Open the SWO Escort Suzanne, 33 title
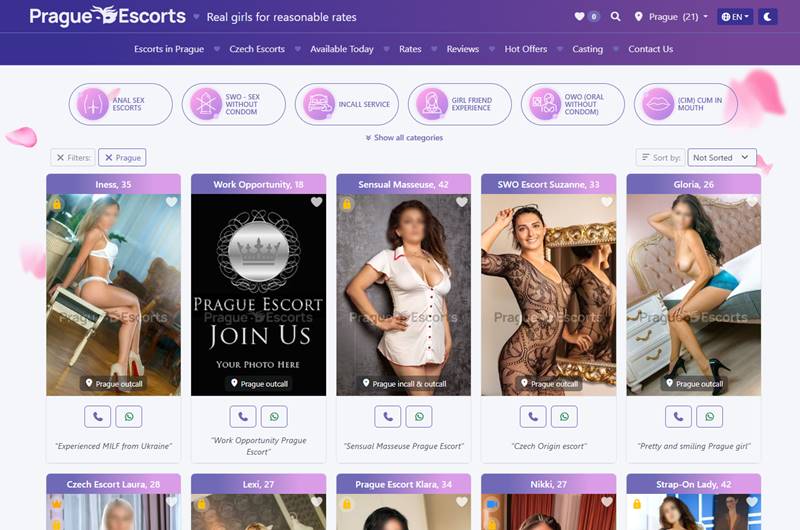This screenshot has height=530, width=800. point(548,185)
